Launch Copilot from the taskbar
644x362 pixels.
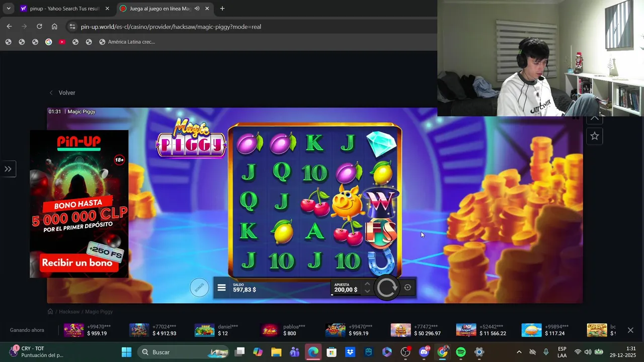point(258,352)
